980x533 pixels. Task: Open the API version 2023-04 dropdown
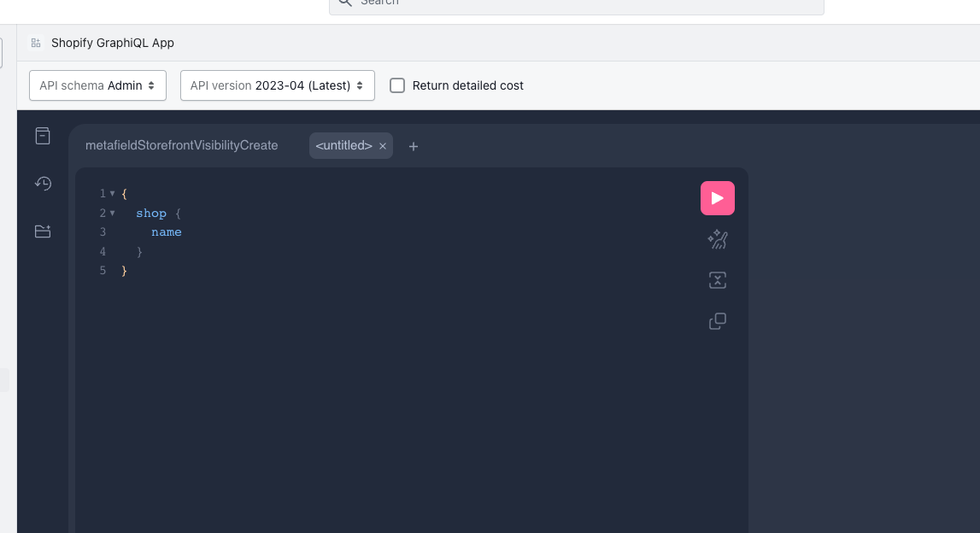tap(277, 85)
